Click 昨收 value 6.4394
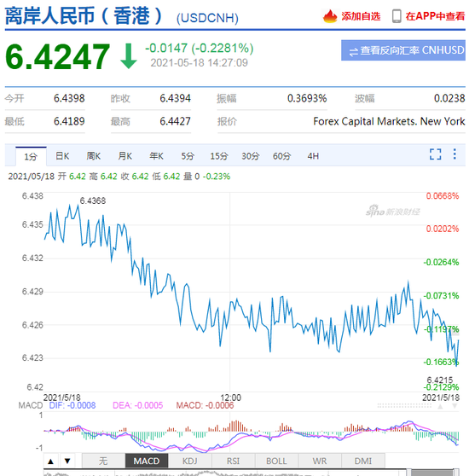469x476 pixels. click(175, 98)
